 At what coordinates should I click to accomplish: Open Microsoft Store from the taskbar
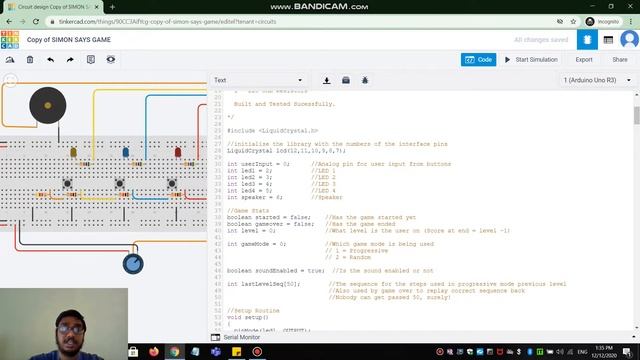point(133,351)
